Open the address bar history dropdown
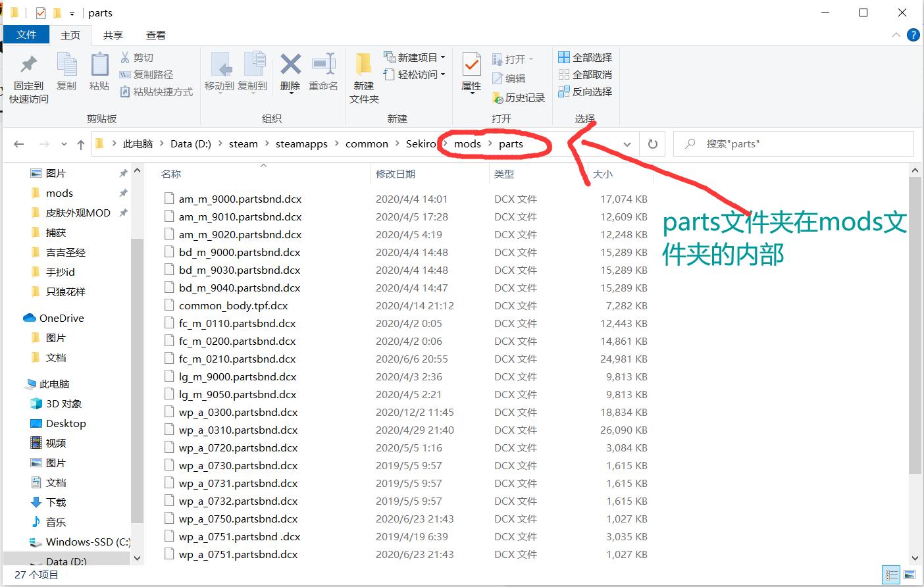 [x=627, y=144]
